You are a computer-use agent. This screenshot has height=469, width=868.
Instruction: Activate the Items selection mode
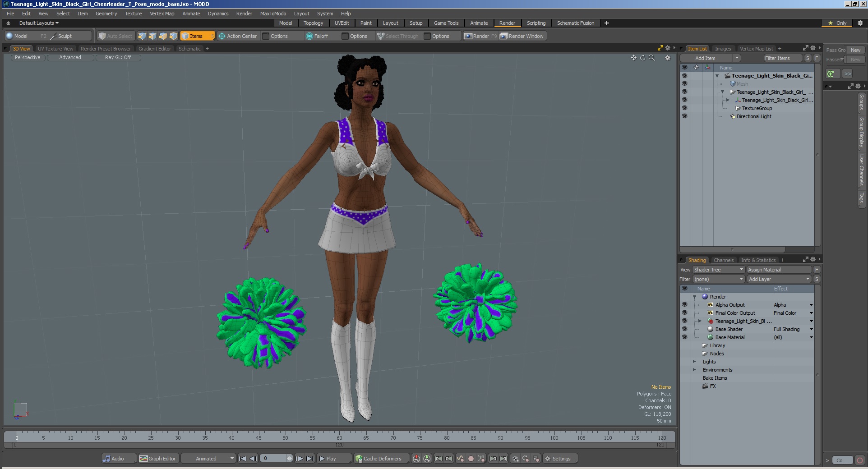tap(197, 36)
